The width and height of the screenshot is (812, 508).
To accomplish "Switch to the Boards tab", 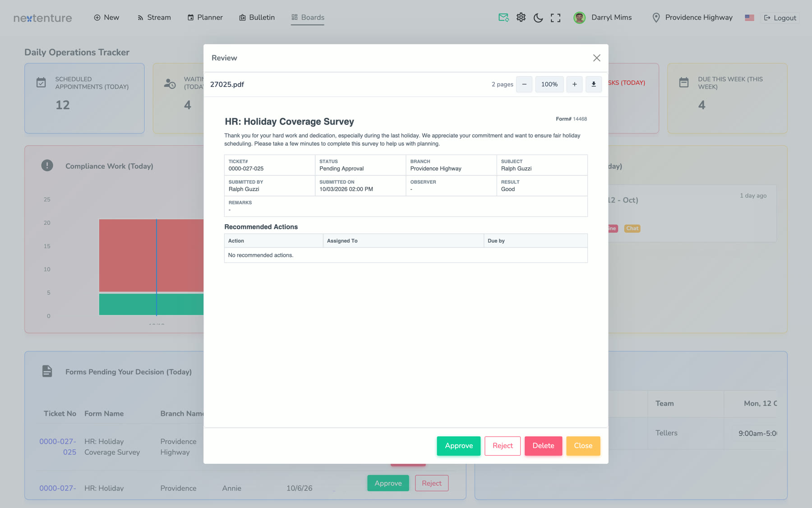I will [308, 18].
